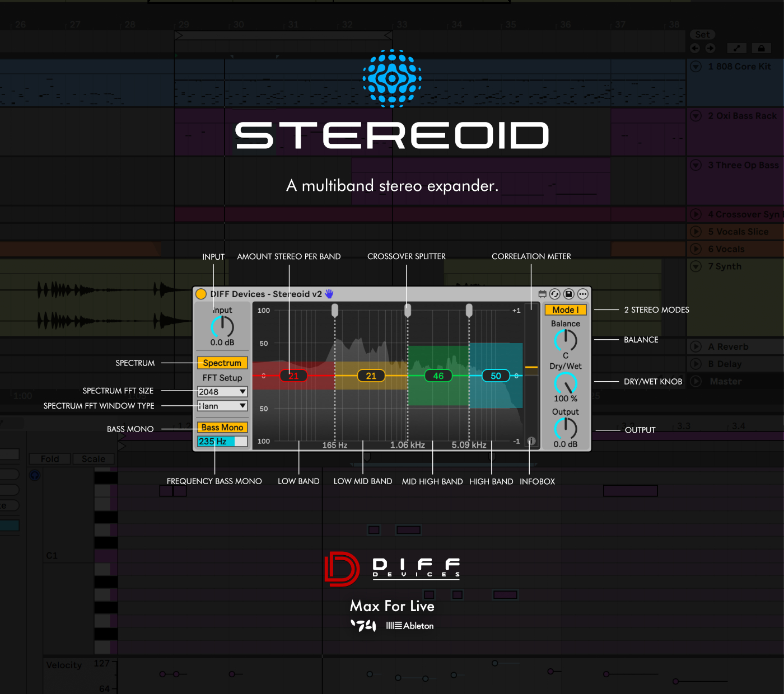Click the 235 Hz bass mono frequency slider
The image size is (784, 694).
coord(222,441)
